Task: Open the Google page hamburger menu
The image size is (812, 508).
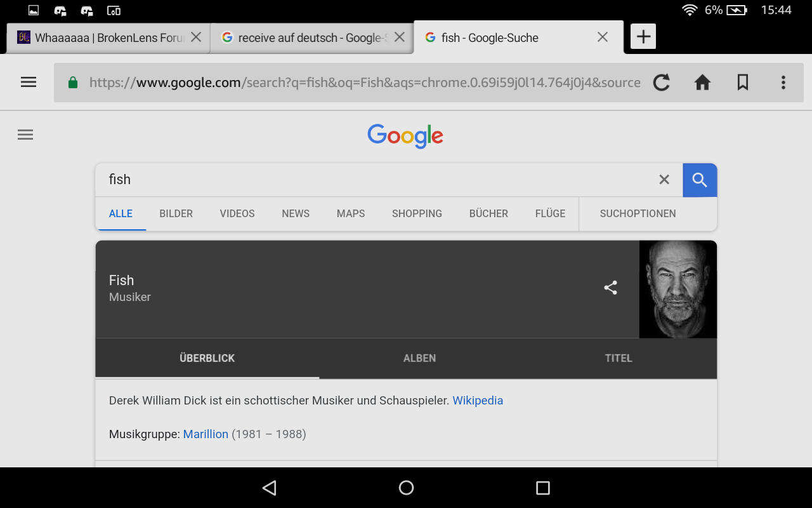Action: 25,135
